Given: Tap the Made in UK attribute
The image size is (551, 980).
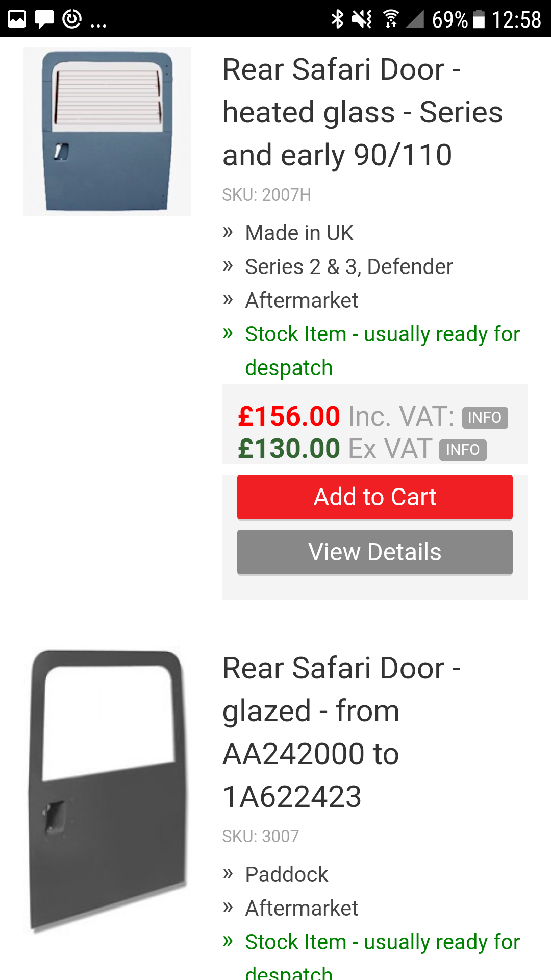Looking at the screenshot, I should pos(299,233).
